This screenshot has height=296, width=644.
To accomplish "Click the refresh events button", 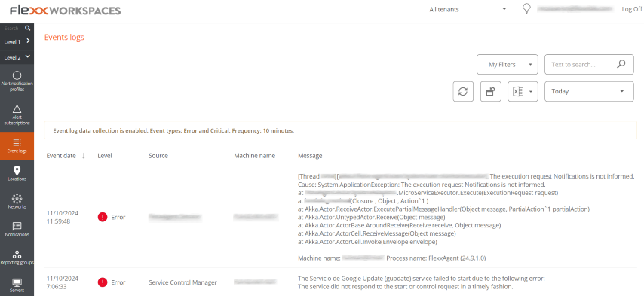I will (x=463, y=91).
